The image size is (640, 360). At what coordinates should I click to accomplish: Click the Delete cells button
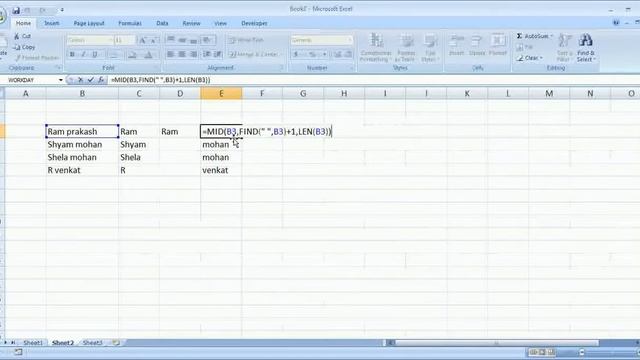(x=476, y=45)
